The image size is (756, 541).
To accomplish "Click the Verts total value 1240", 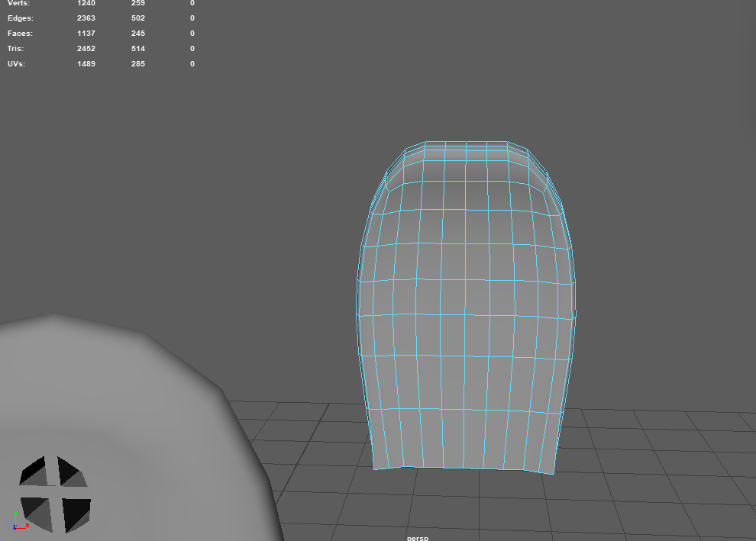I will [x=86, y=3].
